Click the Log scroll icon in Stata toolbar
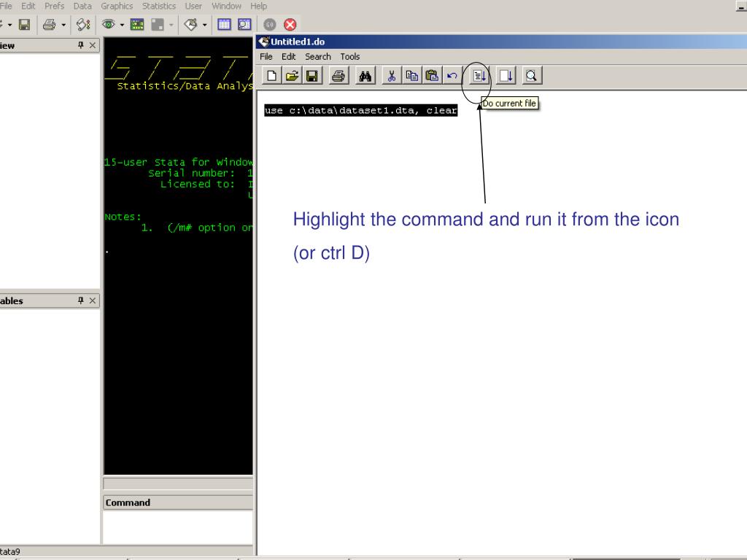The width and height of the screenshot is (747, 560). tap(83, 24)
